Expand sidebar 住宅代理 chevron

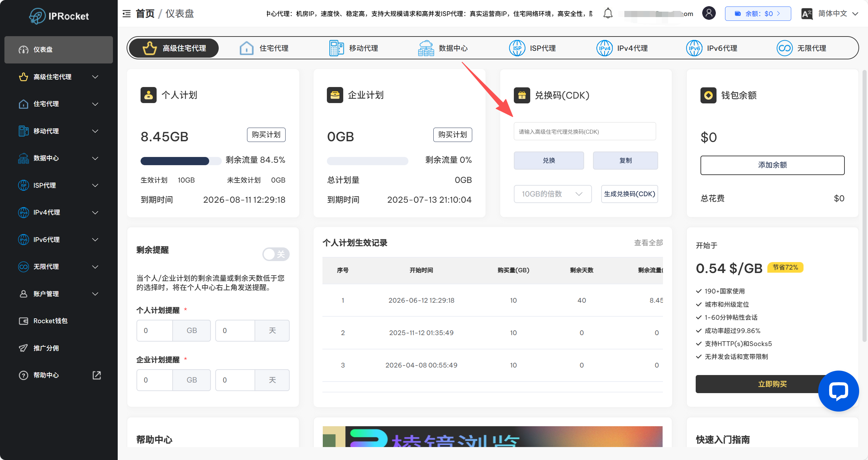[96, 104]
